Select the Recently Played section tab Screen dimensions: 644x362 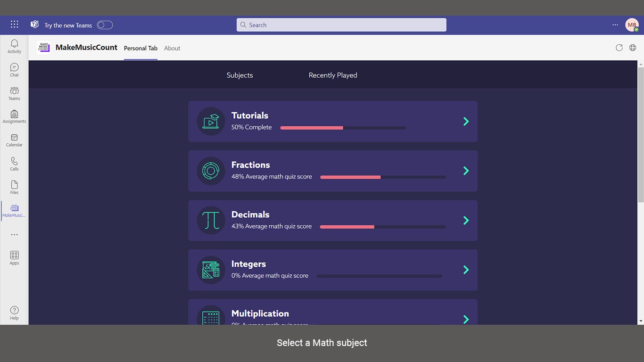333,75
